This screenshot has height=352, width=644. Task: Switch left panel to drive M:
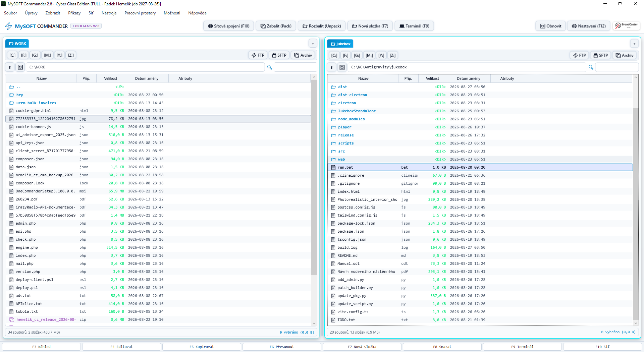coord(48,55)
